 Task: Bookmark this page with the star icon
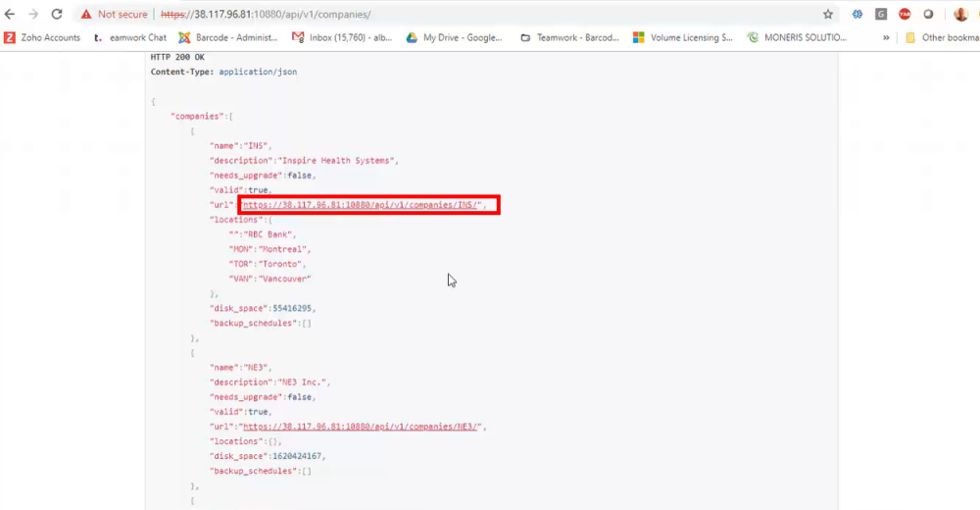pyautogui.click(x=828, y=14)
